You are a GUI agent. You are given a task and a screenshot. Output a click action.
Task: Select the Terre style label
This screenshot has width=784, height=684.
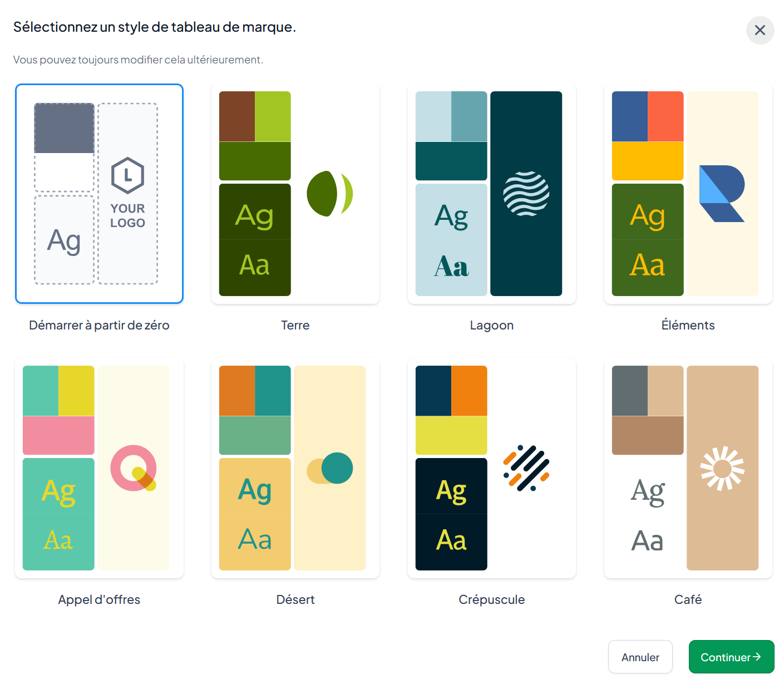coord(295,325)
